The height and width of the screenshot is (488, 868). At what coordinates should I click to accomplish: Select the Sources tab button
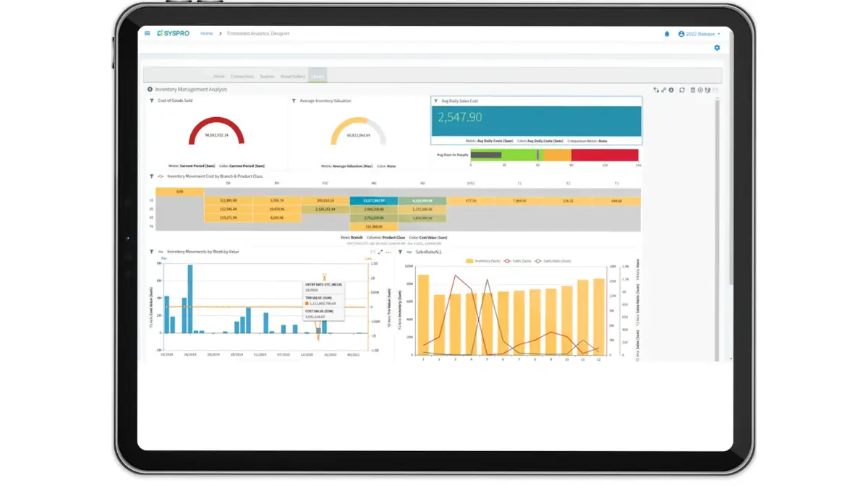pyautogui.click(x=267, y=76)
